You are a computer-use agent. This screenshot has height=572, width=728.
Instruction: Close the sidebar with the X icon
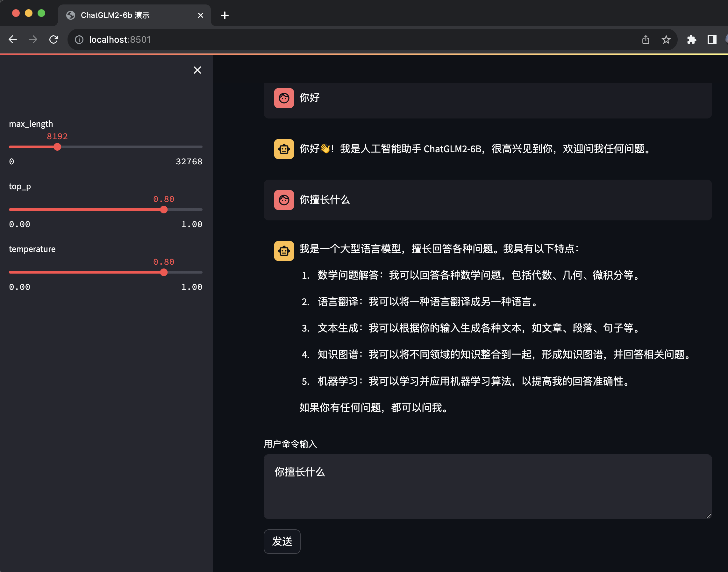(197, 70)
